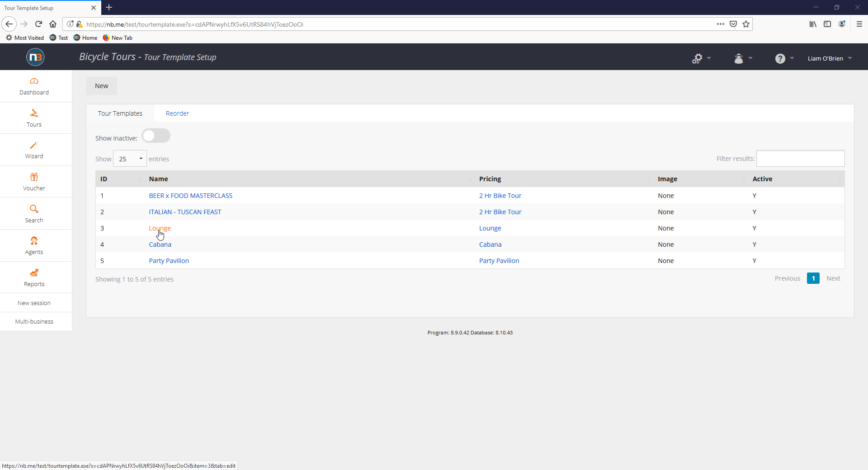Open 2 Hr Bike Tour pricing for BEER row
This screenshot has height=470, width=868.
coord(500,196)
